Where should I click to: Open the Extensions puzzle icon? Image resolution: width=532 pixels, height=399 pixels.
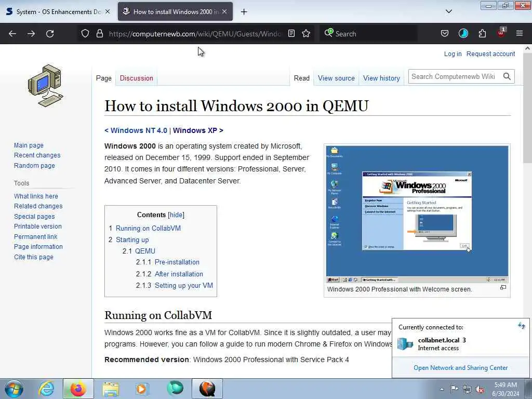tap(482, 34)
